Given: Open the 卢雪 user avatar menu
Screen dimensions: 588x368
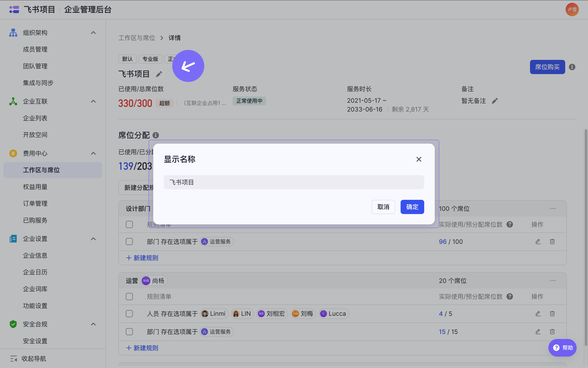Looking at the screenshot, I should point(572,10).
